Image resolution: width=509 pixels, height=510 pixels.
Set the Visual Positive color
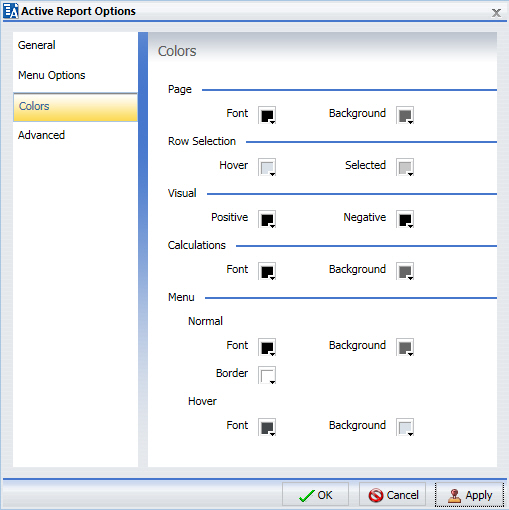267,219
